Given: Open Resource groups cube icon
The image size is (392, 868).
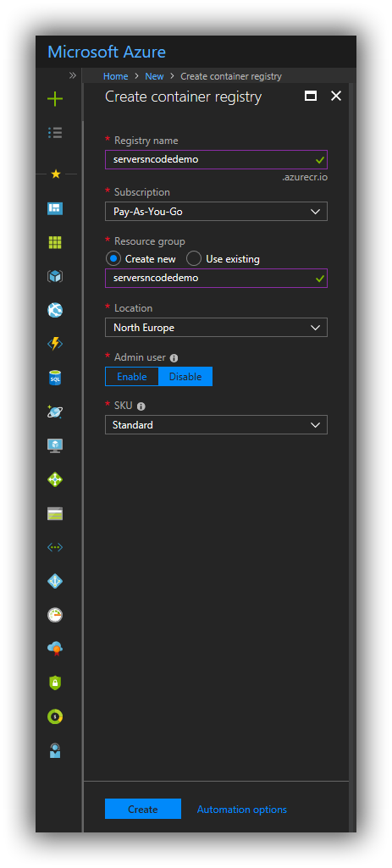Looking at the screenshot, I should coord(55,276).
